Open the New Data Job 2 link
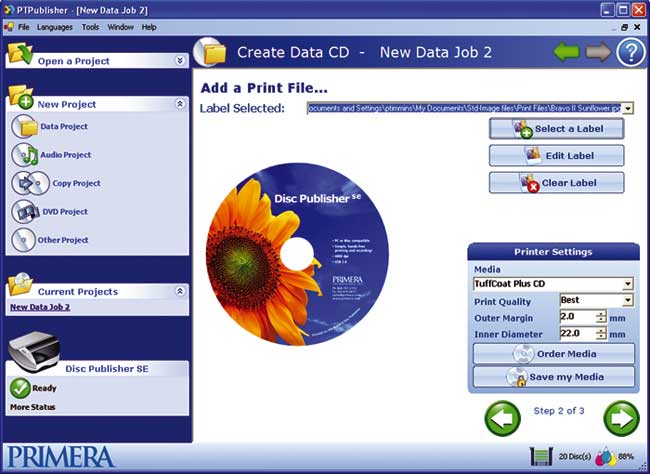This screenshot has height=474, width=650. [x=40, y=307]
